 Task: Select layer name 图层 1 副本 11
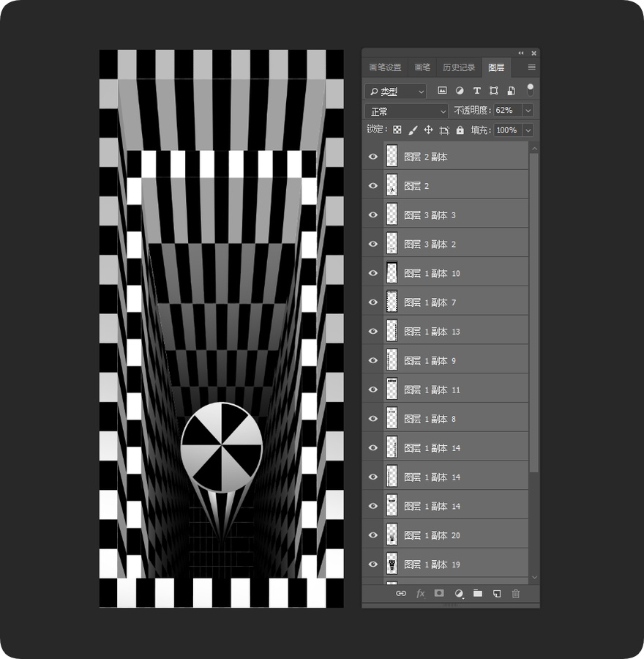pos(432,390)
